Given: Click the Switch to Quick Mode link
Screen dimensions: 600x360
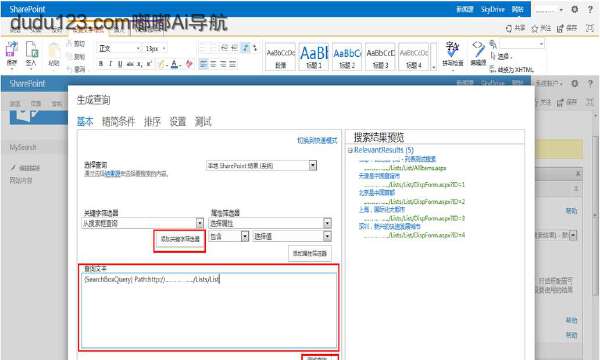Looking at the screenshot, I should [x=317, y=140].
